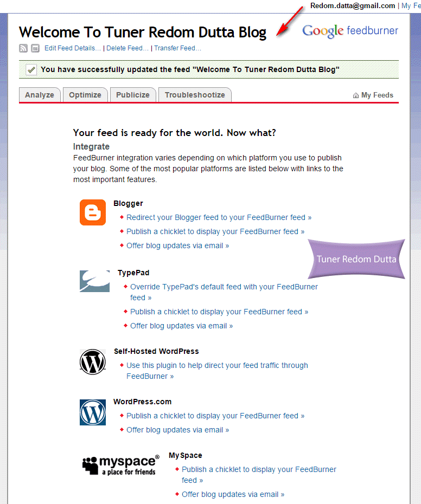Click the MySpace logo image

(120, 466)
